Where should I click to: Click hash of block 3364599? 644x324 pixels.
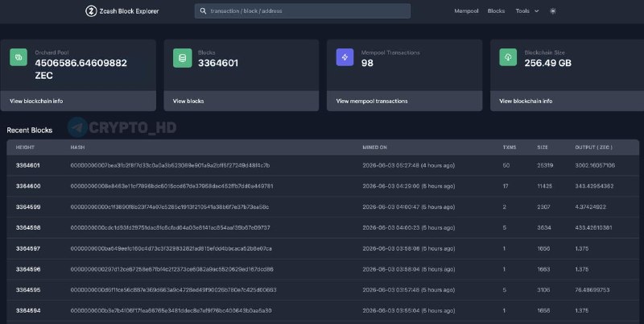[170, 207]
